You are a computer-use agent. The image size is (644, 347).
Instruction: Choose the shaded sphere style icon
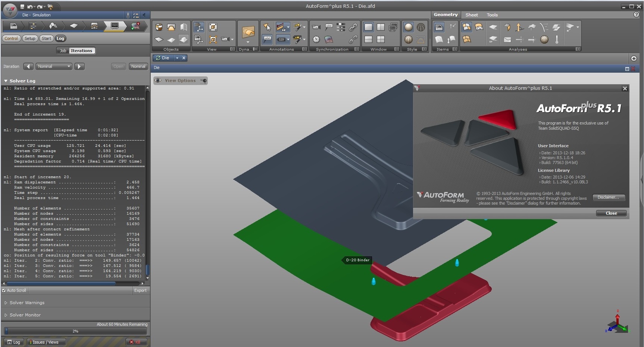point(409,27)
